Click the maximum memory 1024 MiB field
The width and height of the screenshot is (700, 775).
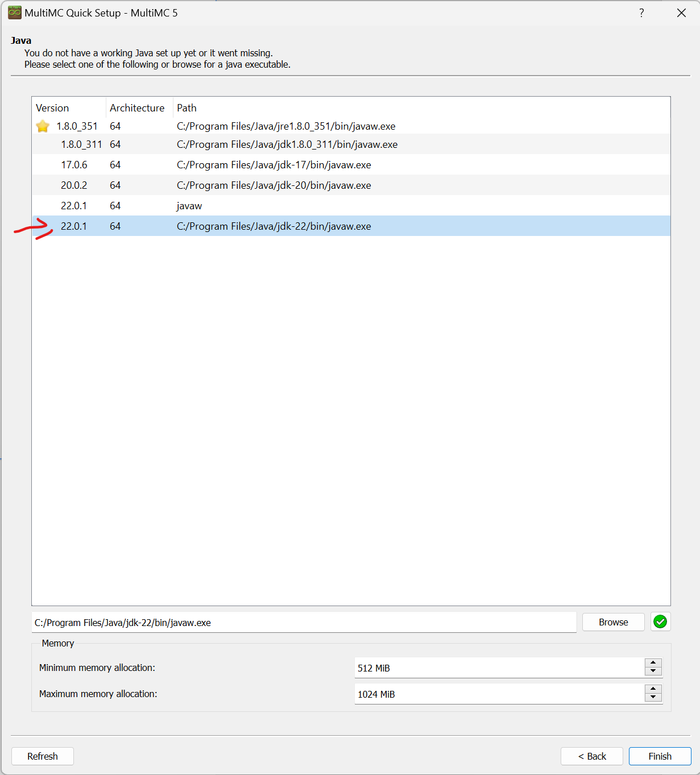500,694
